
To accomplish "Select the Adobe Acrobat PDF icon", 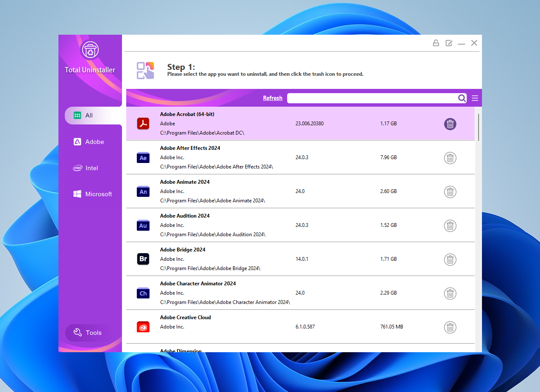I will tap(143, 123).
